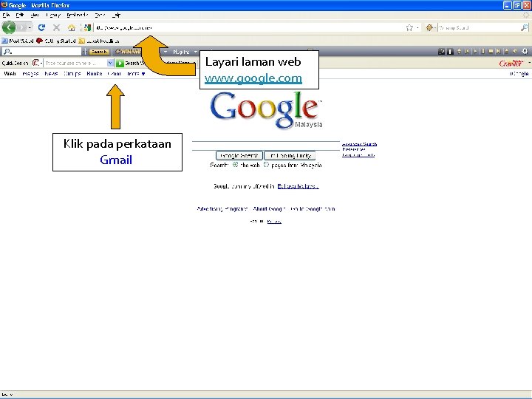Click the browser URL address bar
This screenshot has height=399, width=532.
250,27
